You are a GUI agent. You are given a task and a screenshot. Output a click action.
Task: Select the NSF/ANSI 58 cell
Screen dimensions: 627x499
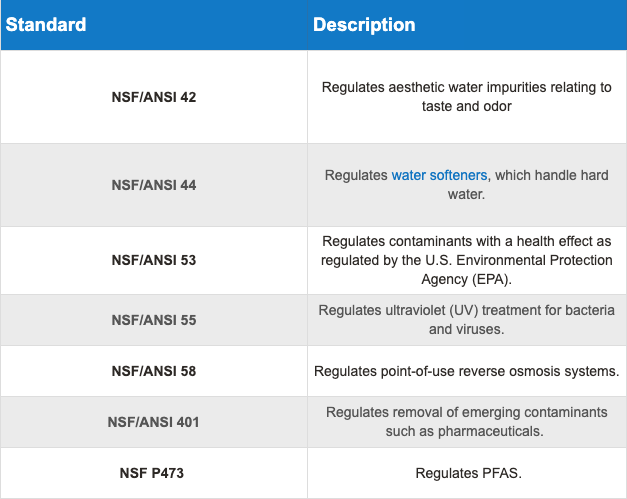click(153, 371)
